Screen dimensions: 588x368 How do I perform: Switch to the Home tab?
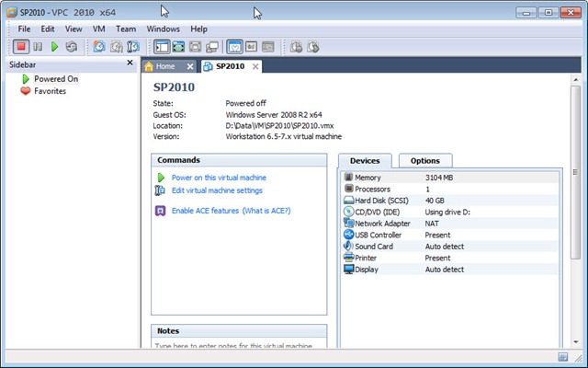[164, 66]
